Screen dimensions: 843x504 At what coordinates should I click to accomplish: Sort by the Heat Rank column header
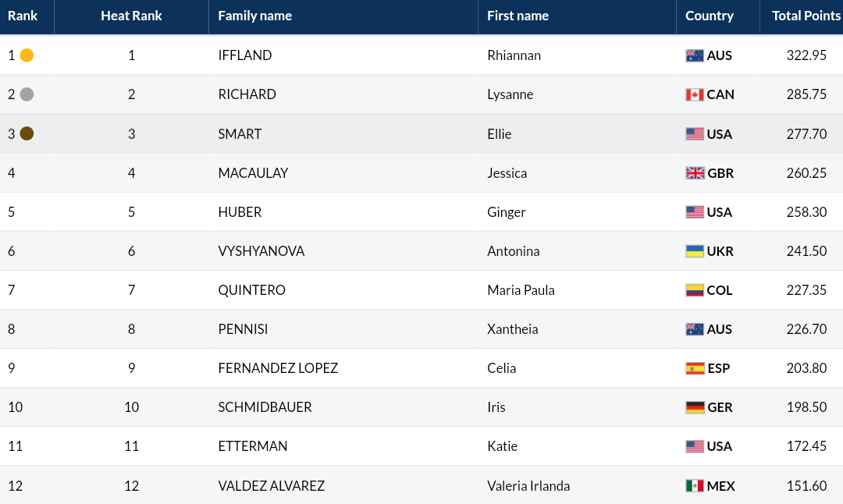131,16
